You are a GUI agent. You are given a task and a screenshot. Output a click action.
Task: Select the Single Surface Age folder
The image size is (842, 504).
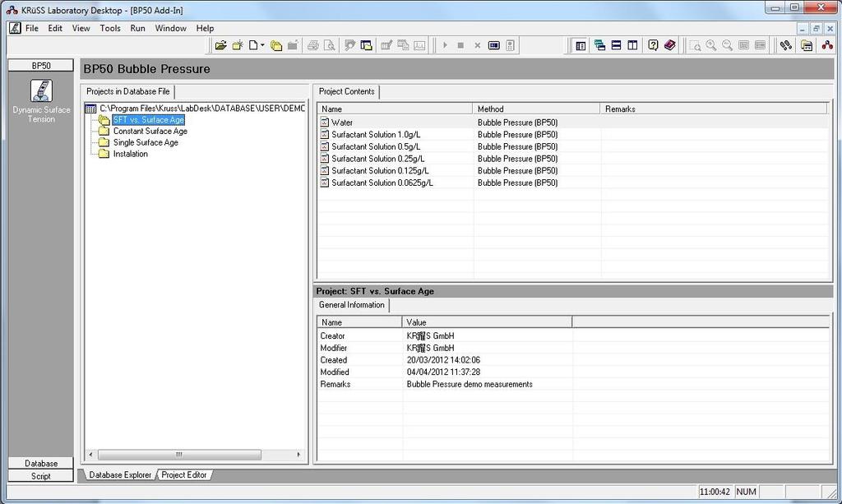coord(146,142)
